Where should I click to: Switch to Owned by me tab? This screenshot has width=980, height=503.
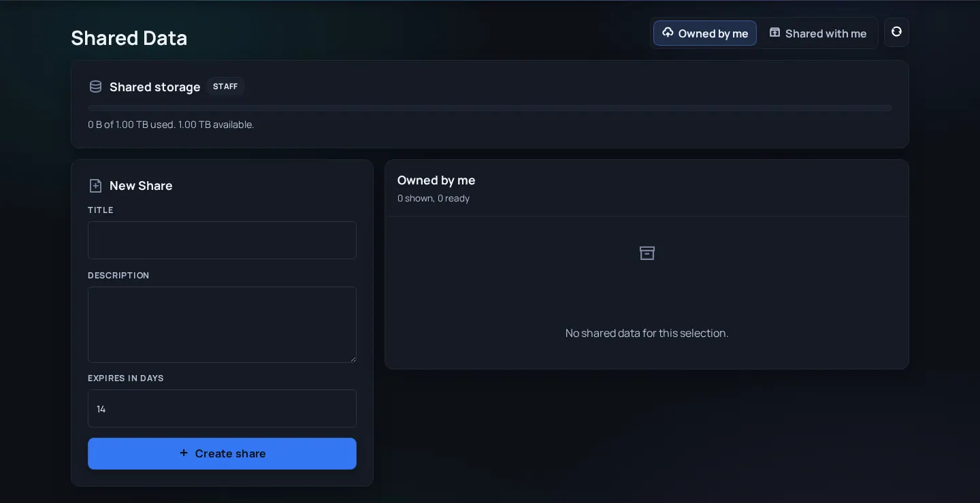[705, 33]
